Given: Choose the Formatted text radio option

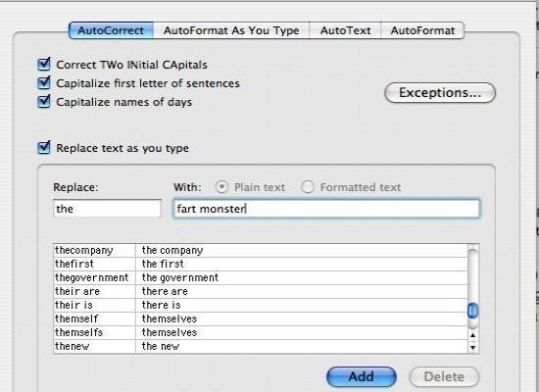Looking at the screenshot, I should tap(308, 187).
